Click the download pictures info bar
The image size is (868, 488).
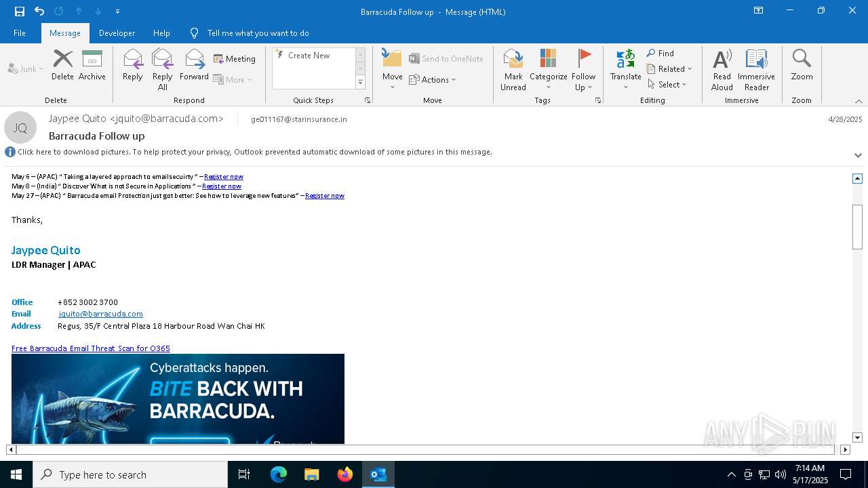click(254, 152)
